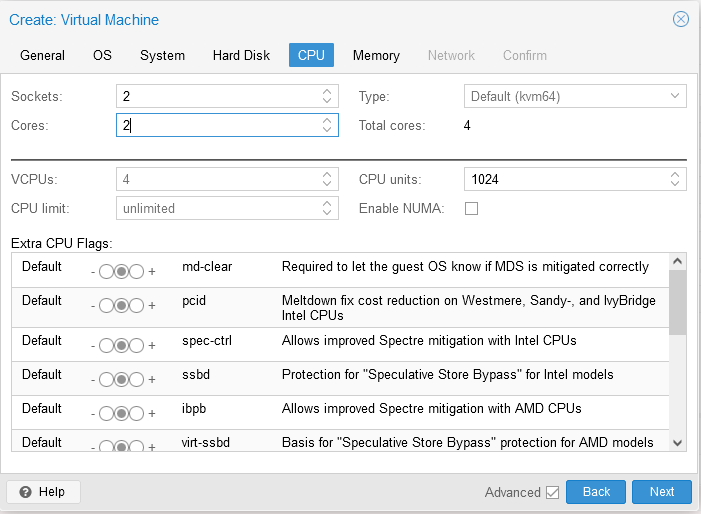Switch to the Memory tab
The image size is (701, 514).
pos(376,55)
